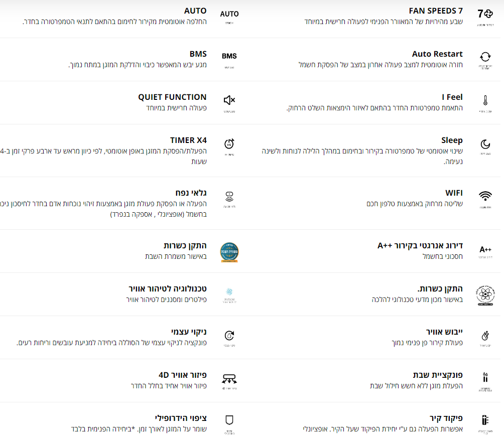Click the self-cleaning droplet icon
504x441 pixels.
coord(229,335)
